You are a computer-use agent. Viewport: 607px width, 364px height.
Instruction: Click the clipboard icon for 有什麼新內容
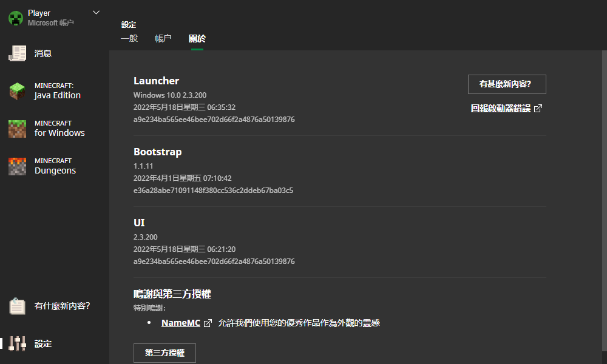pyautogui.click(x=18, y=306)
